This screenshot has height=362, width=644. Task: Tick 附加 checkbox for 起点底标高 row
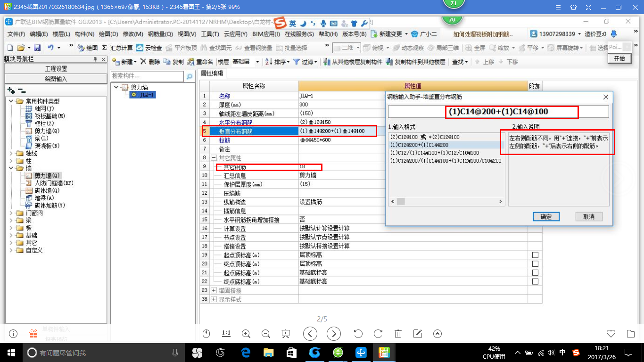[535, 273]
